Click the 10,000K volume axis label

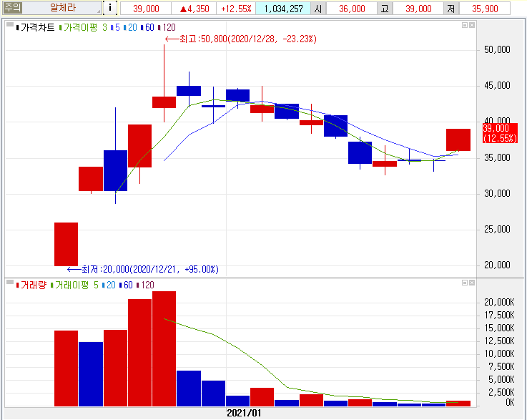click(x=499, y=353)
